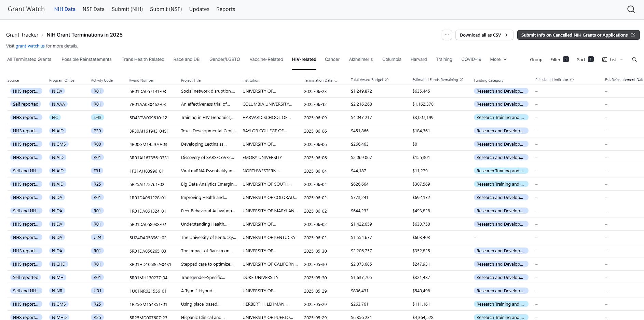Open the Filter control
This screenshot has width=644, height=320.
coord(559,59)
